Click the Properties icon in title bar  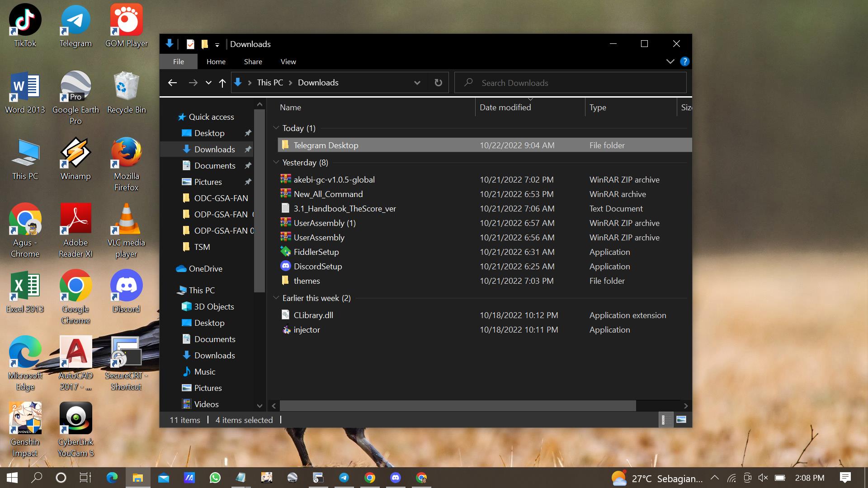tap(190, 44)
